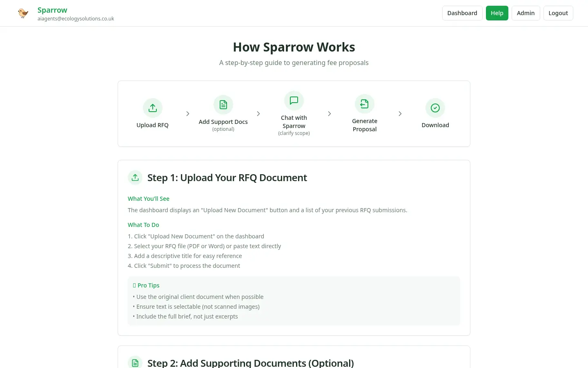Click the Sparrow brand name link
The width and height of the screenshot is (588, 368).
(x=52, y=10)
